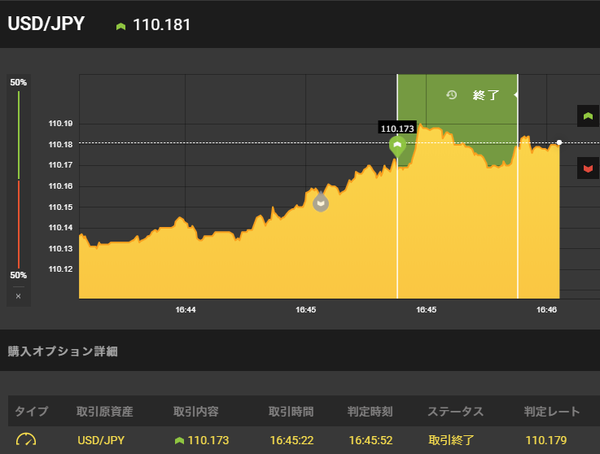
Task: Click the 取引時間 column header
Action: pos(291,412)
